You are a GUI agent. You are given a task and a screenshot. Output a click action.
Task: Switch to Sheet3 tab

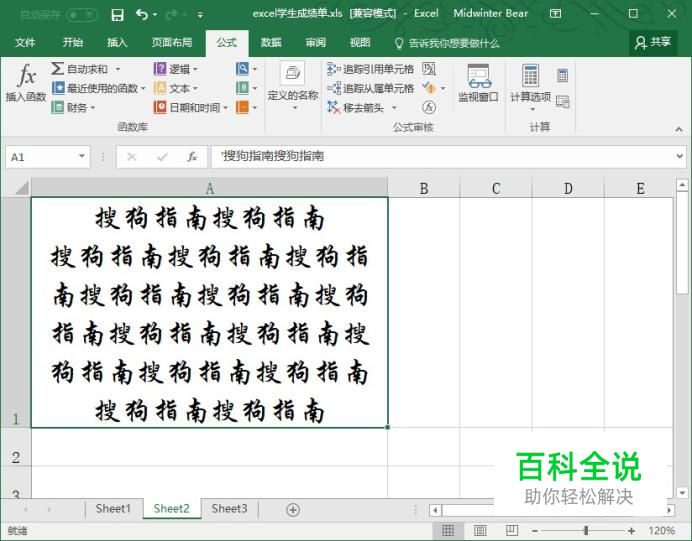point(229,509)
